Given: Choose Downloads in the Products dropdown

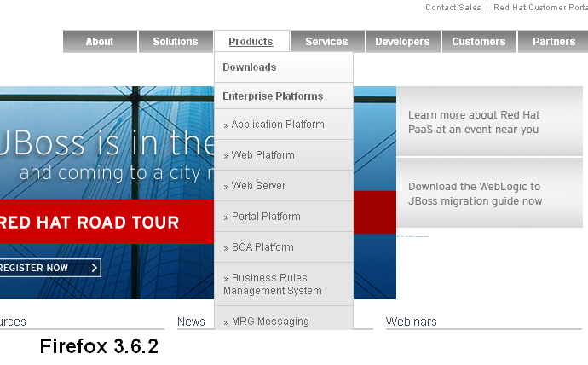Looking at the screenshot, I should point(284,67).
